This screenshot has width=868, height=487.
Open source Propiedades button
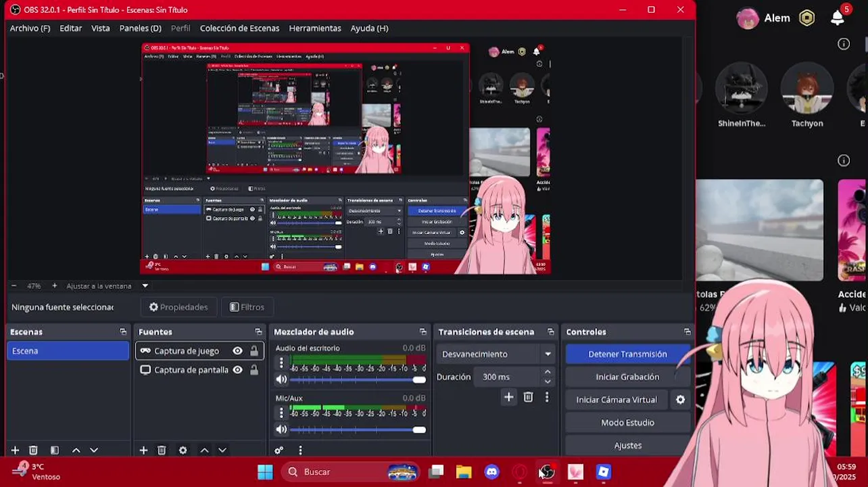[178, 307]
